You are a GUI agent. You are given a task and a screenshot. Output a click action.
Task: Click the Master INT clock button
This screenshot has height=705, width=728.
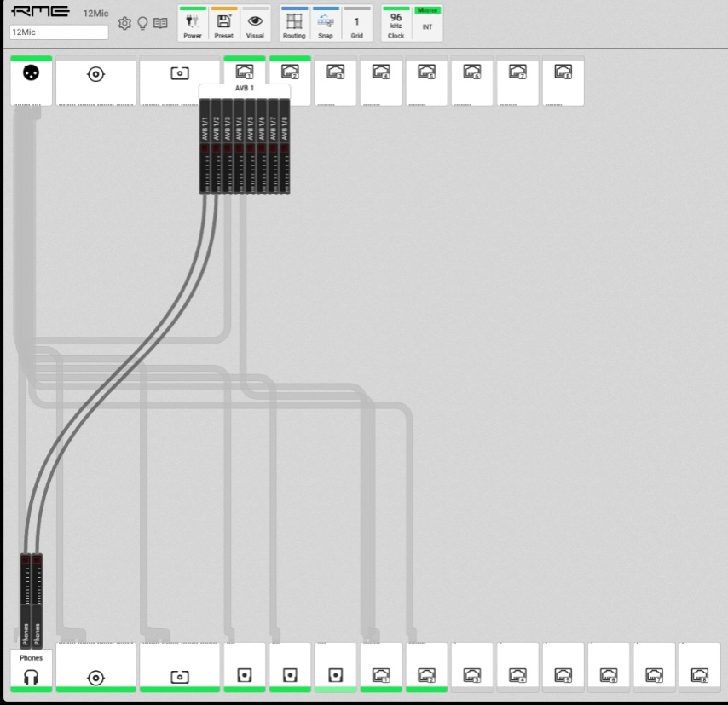coord(427,25)
